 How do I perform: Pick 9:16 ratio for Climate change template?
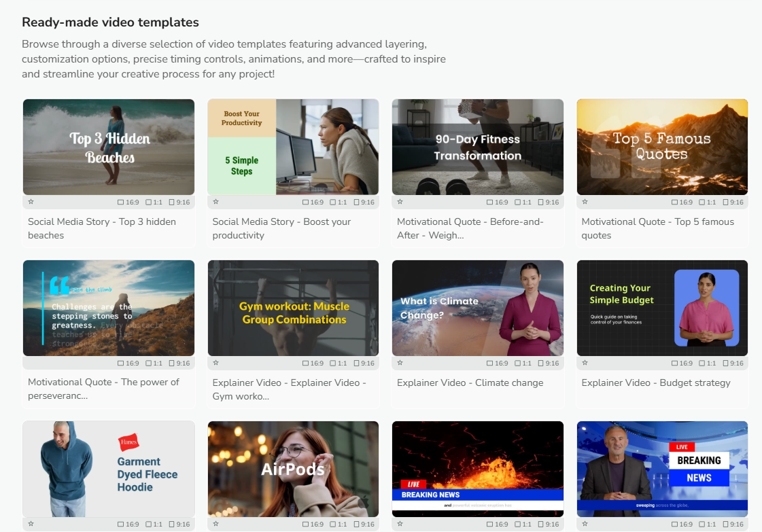tap(548, 363)
